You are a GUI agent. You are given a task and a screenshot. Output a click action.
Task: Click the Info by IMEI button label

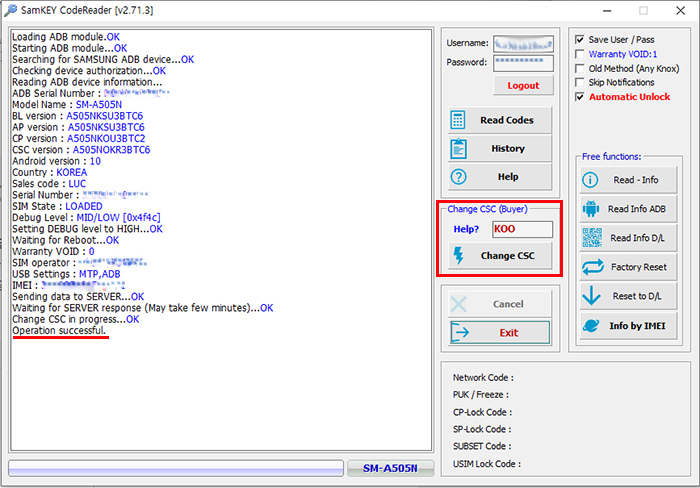pos(638,326)
